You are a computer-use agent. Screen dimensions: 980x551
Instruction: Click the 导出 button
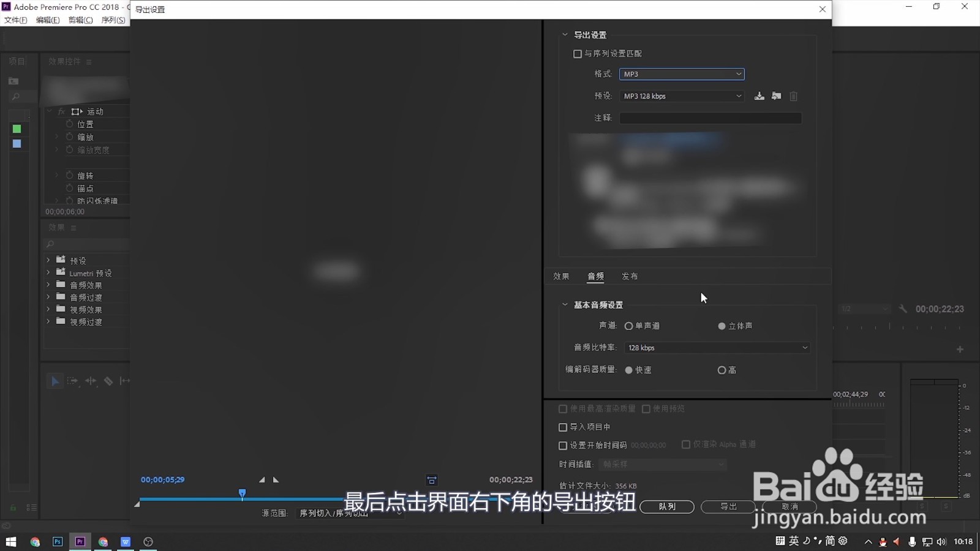[x=728, y=506]
